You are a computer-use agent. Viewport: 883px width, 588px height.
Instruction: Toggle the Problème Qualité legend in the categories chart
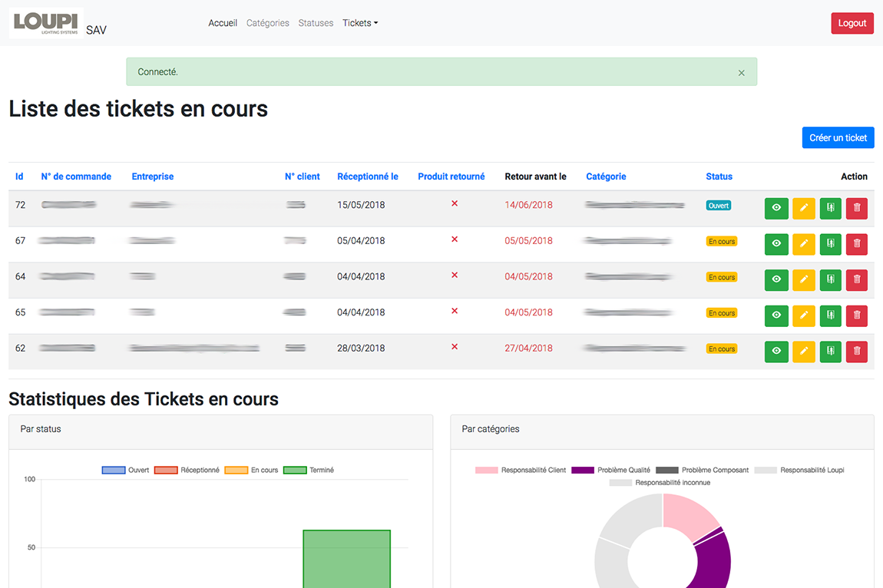point(610,470)
